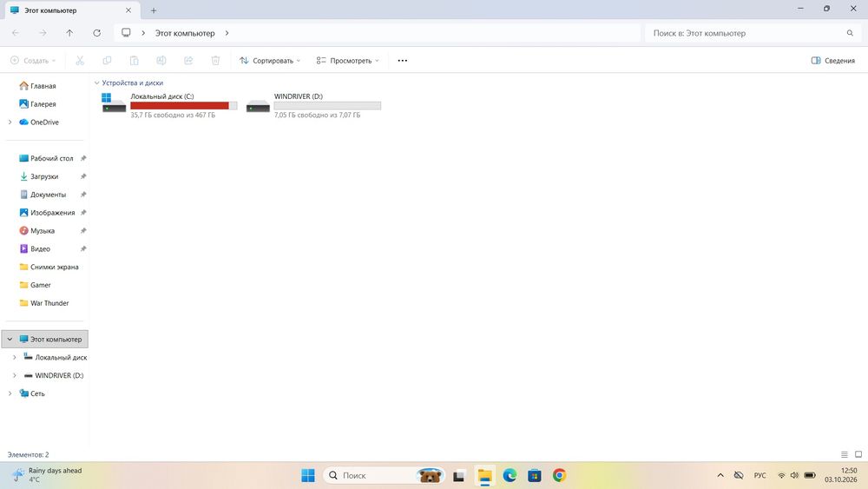Select Локальный диск (C:) drive
This screenshot has height=489, width=868.
tap(169, 105)
